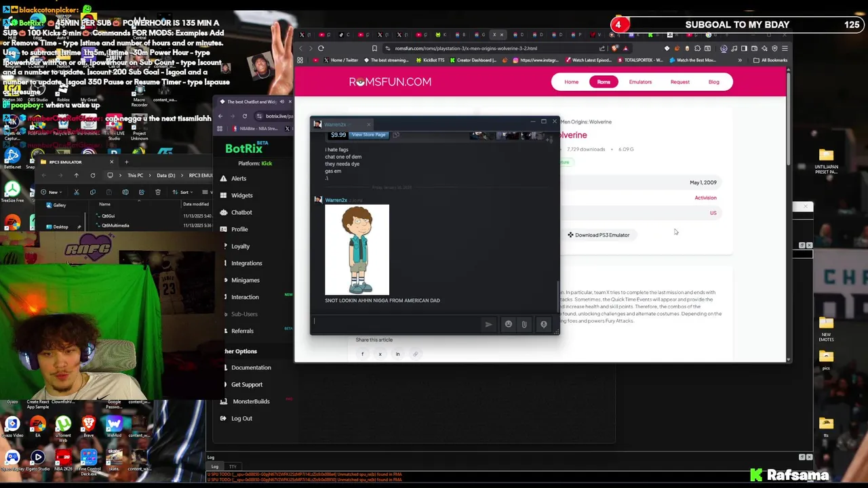Open the Blog nav link on Romsfun
868x488 pixels.
[713, 82]
